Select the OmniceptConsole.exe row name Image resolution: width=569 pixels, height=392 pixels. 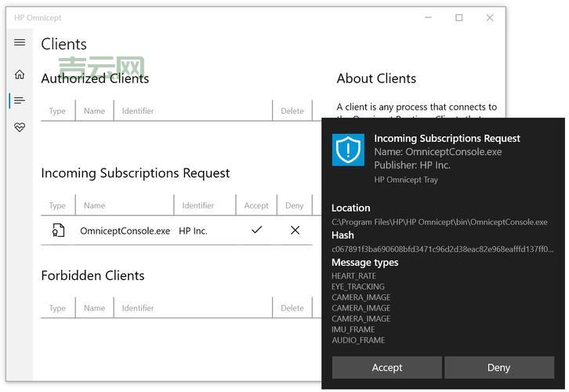pos(125,231)
